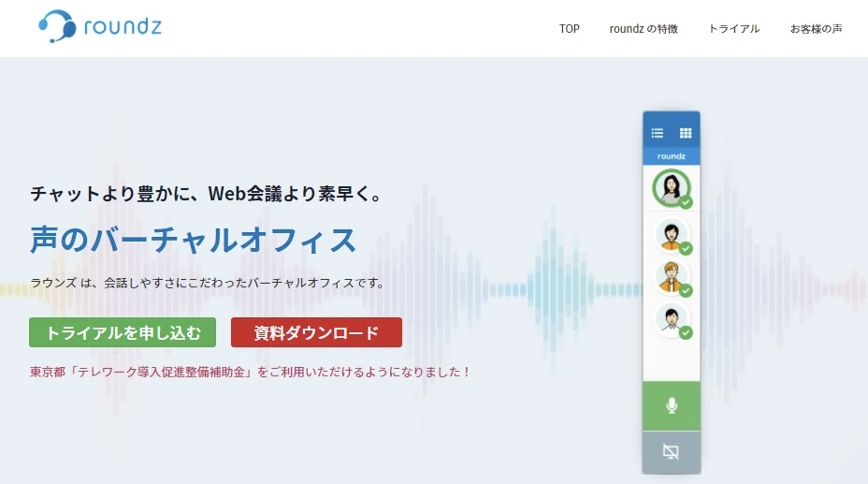Image resolution: width=868 pixels, height=484 pixels.
Task: Click the screen share disabled icon
Action: [x=671, y=452]
